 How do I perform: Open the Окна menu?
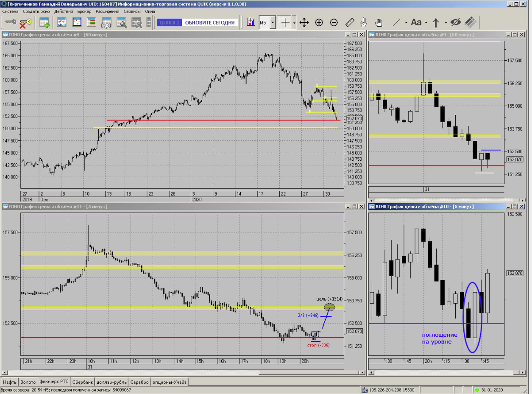[x=150, y=11]
